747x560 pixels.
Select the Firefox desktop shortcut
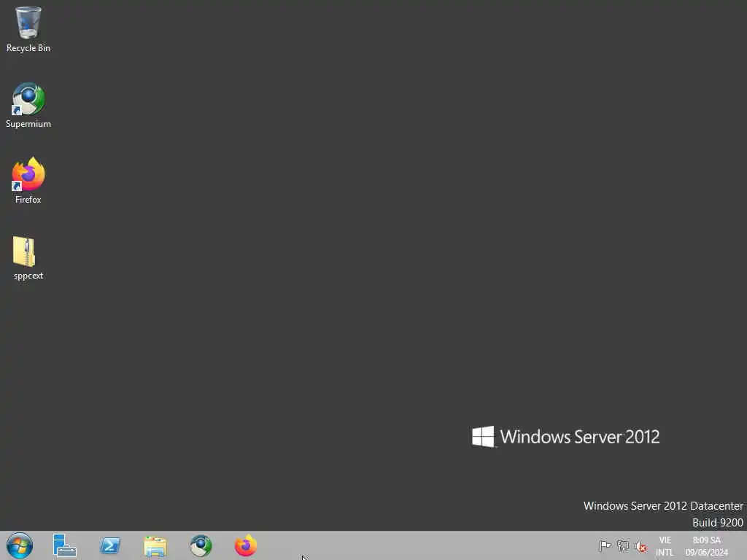(28, 181)
